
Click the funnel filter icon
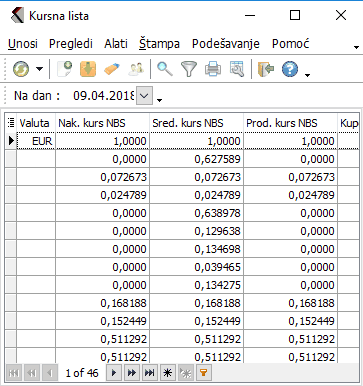point(189,69)
